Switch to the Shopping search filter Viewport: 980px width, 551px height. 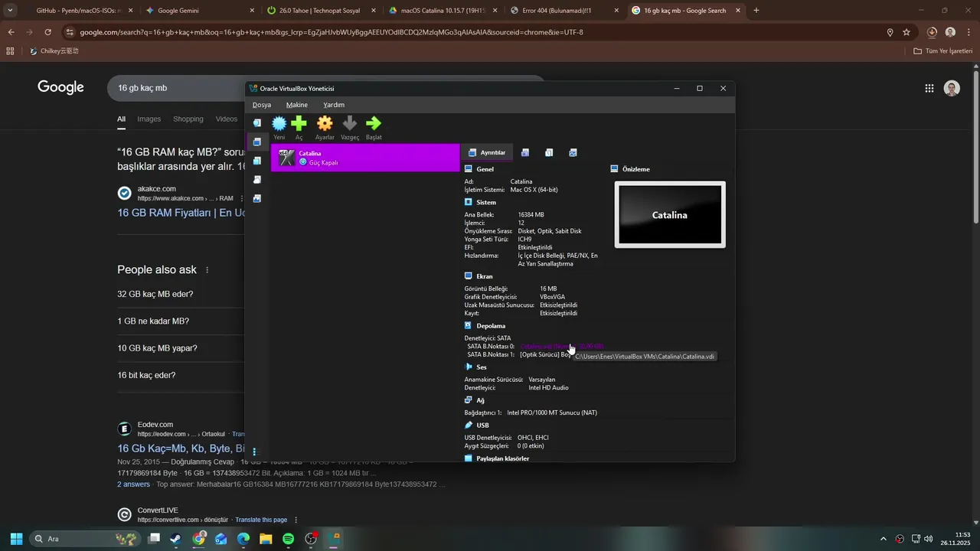(x=188, y=119)
